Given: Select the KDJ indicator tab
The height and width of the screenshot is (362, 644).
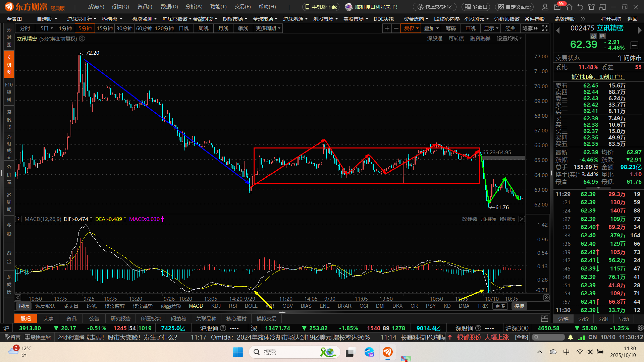Looking at the screenshot, I should [216, 306].
